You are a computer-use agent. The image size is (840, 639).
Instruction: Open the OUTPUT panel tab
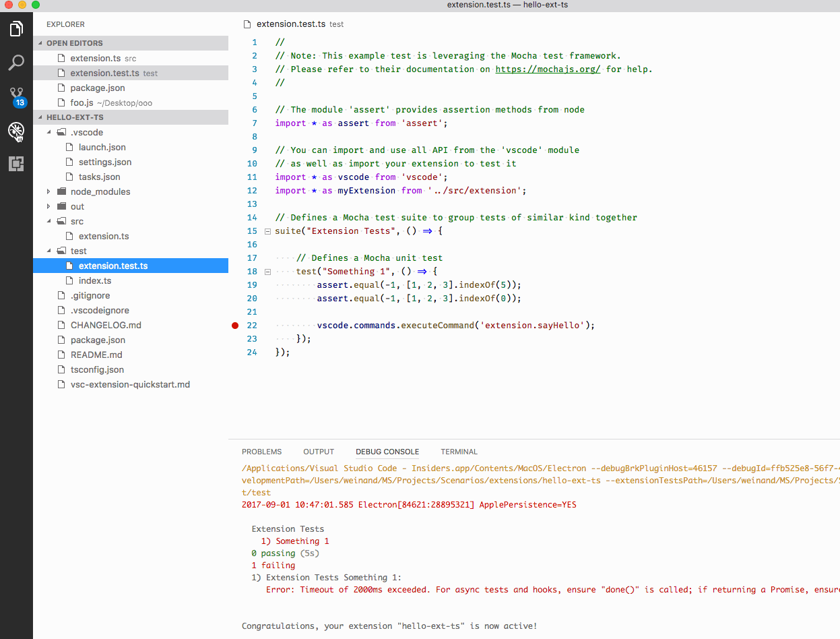[318, 452]
